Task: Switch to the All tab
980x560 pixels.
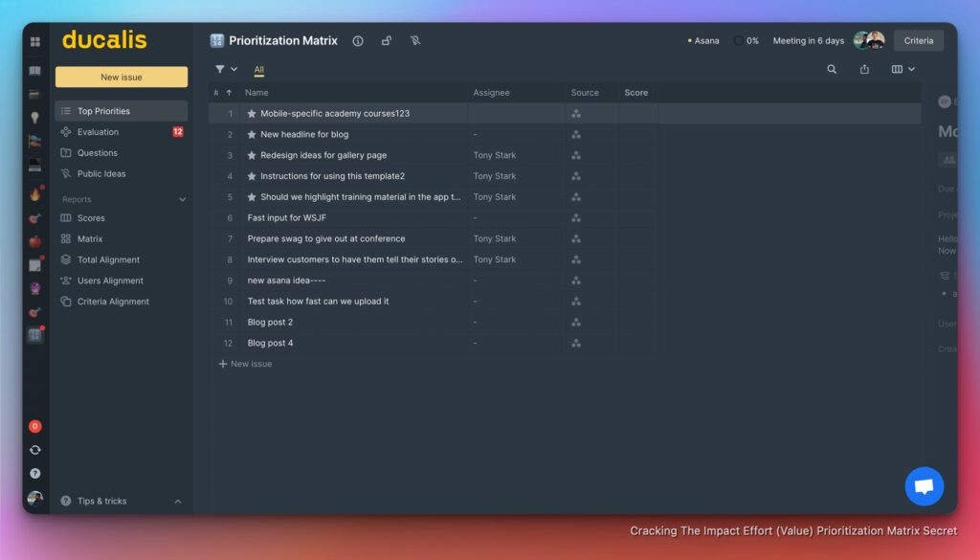Action: pyautogui.click(x=258, y=70)
